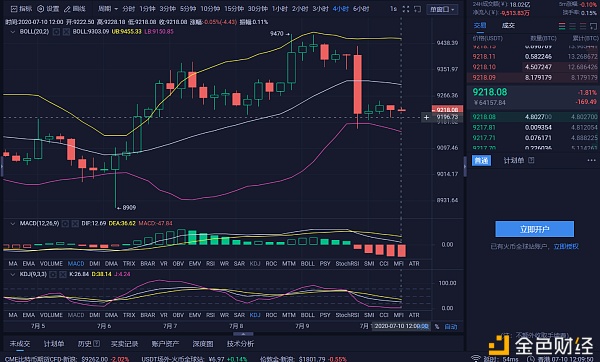Click the chart screenshot share icon
The image size is (600, 362).
(417, 9)
